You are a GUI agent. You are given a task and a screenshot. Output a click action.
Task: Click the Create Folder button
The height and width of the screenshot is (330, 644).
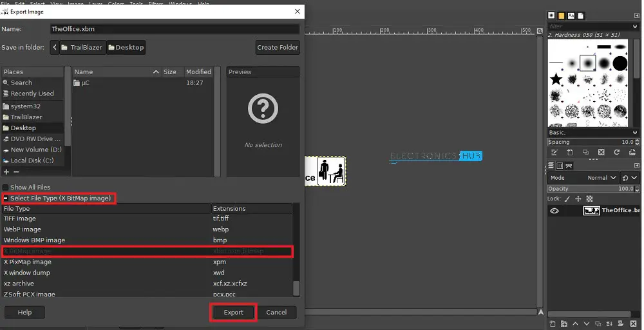(277, 47)
